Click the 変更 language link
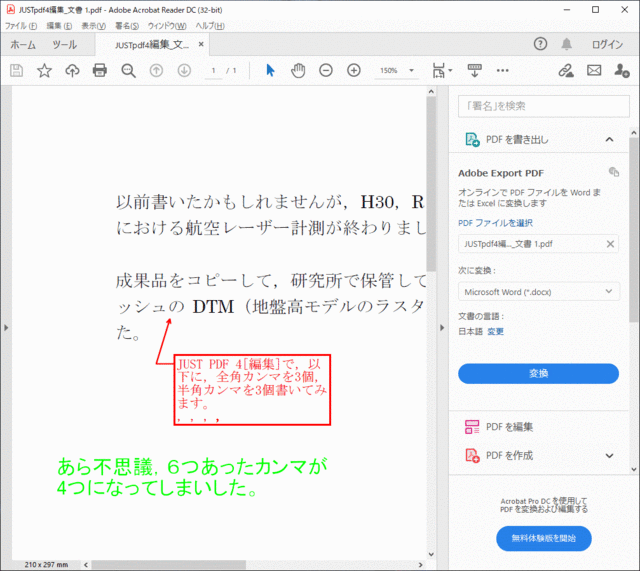Image resolution: width=640 pixels, height=571 pixels. coord(495,331)
